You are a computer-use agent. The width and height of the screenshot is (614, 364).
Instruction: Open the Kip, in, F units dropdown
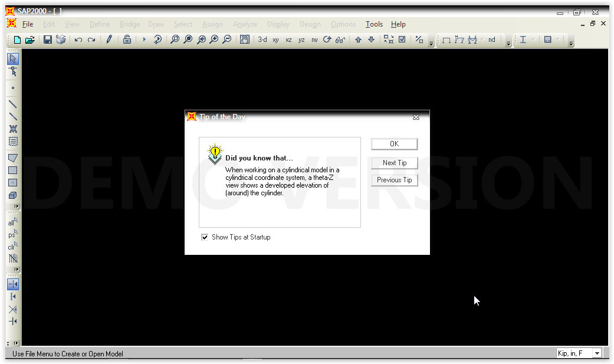coord(596,353)
